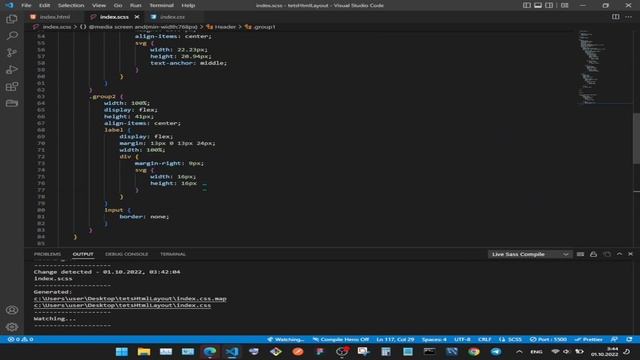
Task: Switch to DEBUG CONSOLE panel tab
Action: pyautogui.click(x=127, y=254)
